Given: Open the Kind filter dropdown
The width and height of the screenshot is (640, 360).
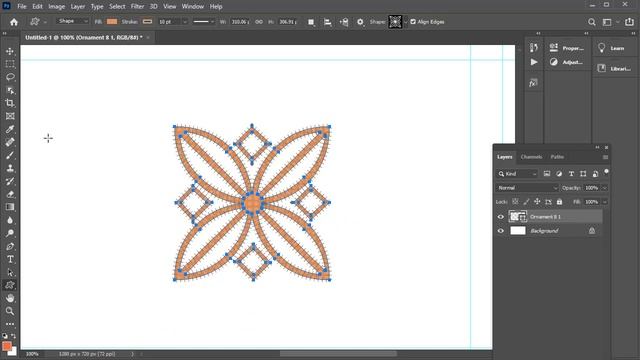Looking at the screenshot, I should [517, 174].
